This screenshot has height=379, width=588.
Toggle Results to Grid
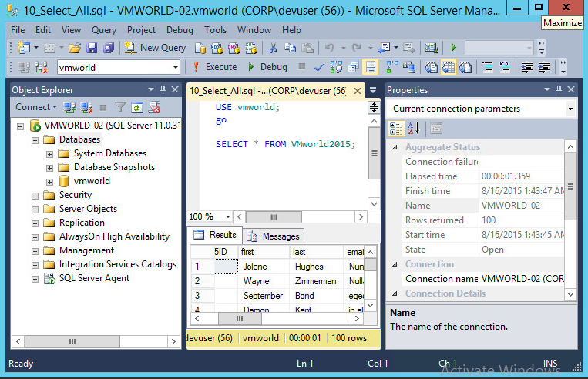(448, 68)
